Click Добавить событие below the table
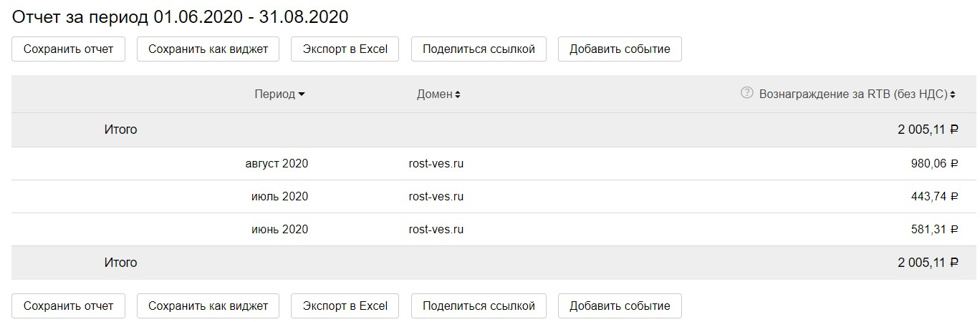This screenshot has width=980, height=322. tap(620, 306)
